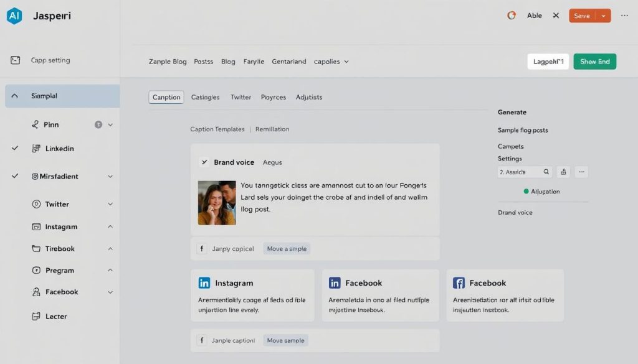Toggle the checkmark beside Linkedin

point(14,148)
